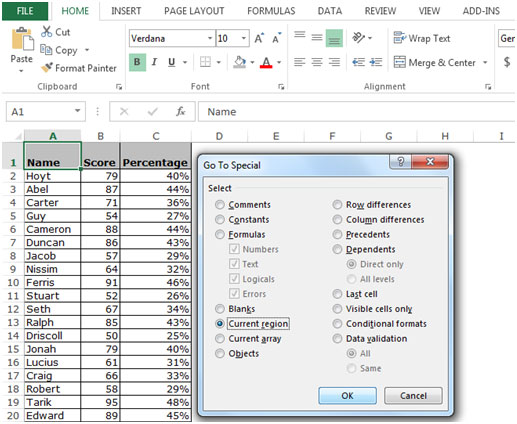This screenshot has height=424, width=517.
Task: Click Bottom Align icon
Action: [334, 38]
